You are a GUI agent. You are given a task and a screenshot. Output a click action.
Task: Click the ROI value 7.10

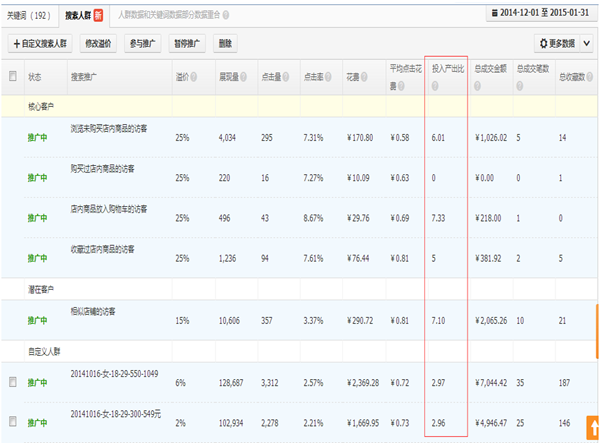tap(438, 321)
